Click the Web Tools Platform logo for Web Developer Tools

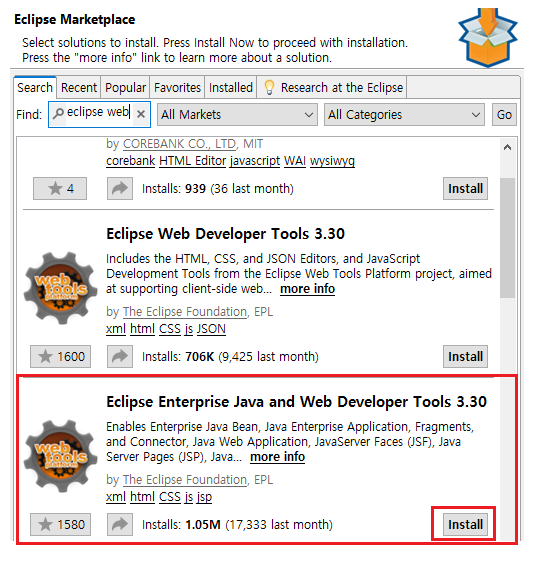point(60,288)
